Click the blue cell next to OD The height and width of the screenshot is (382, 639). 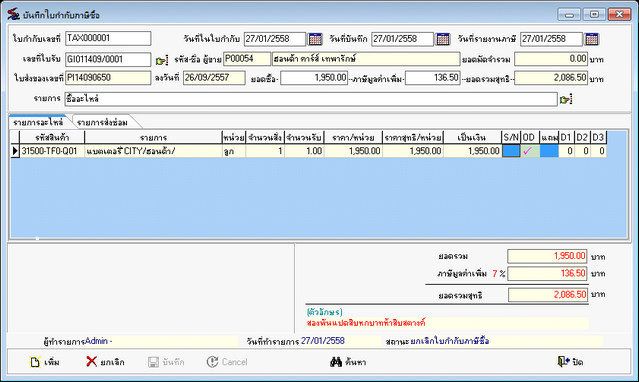click(549, 151)
